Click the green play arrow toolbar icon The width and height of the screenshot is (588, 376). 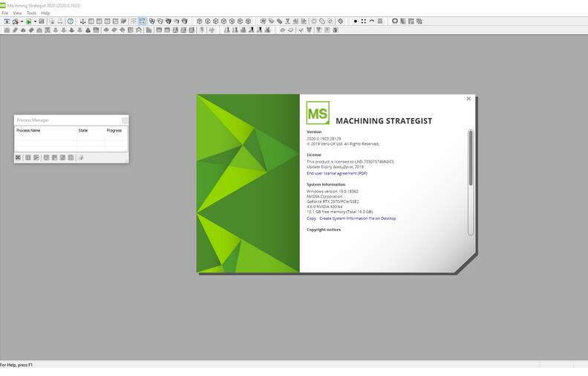coord(28,22)
